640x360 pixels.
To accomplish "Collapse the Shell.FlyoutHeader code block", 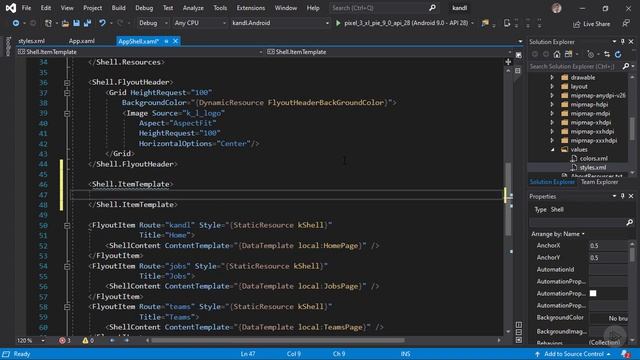I will click(x=67, y=82).
